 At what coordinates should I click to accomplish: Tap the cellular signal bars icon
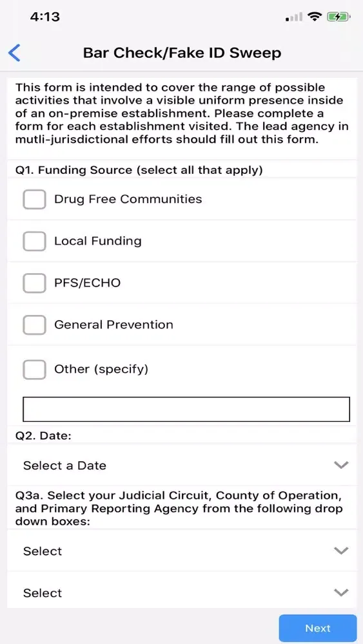[294, 17]
